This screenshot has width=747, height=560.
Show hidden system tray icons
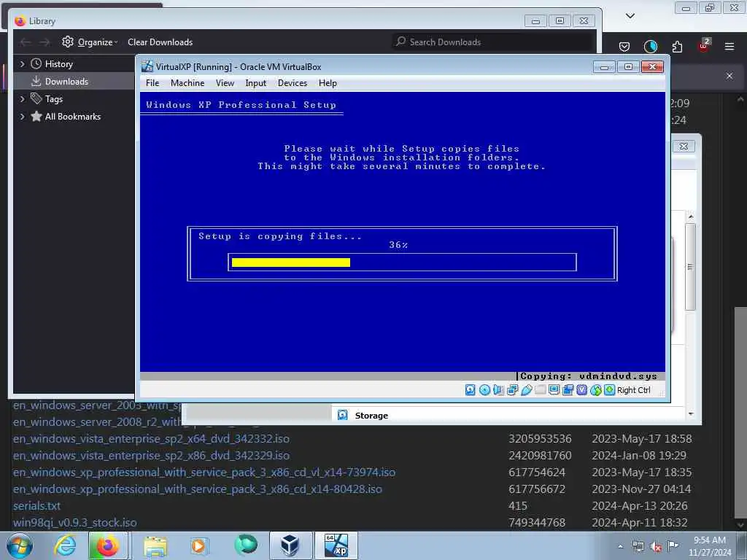pos(620,547)
